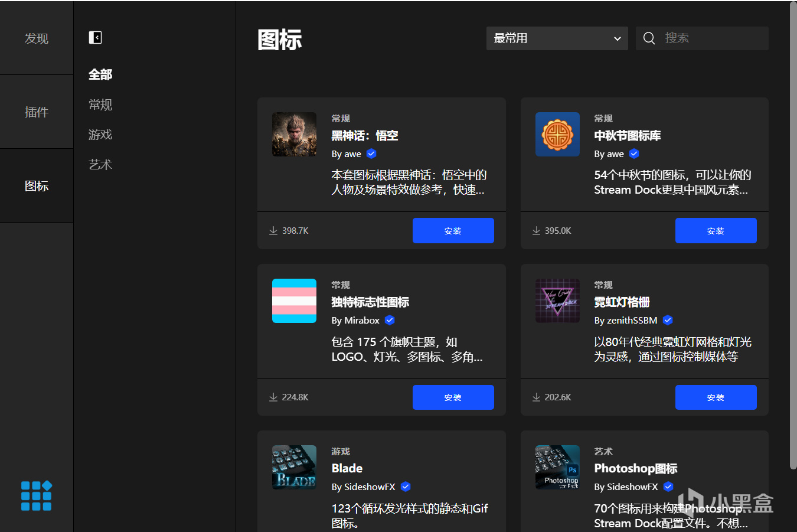Open the Photoshop图标 pack title

click(x=636, y=469)
